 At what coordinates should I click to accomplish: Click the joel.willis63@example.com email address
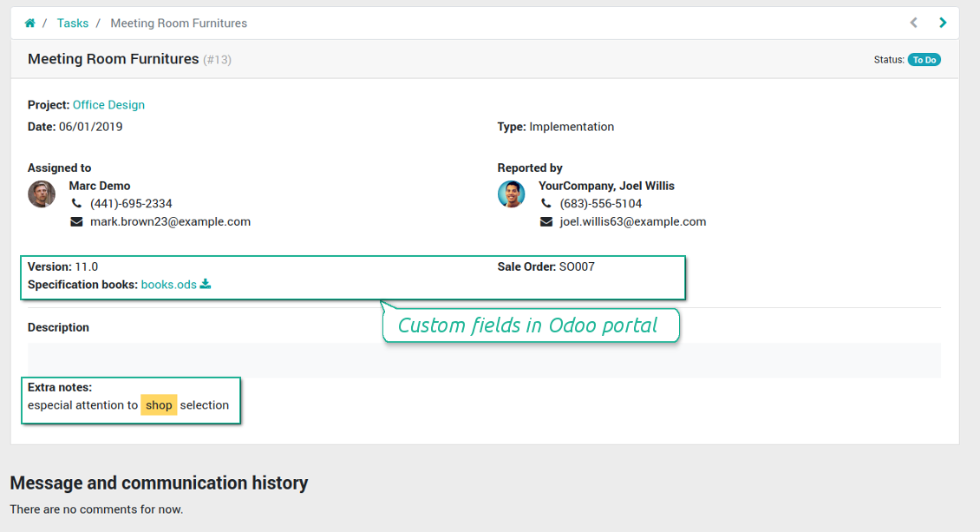[x=632, y=221]
